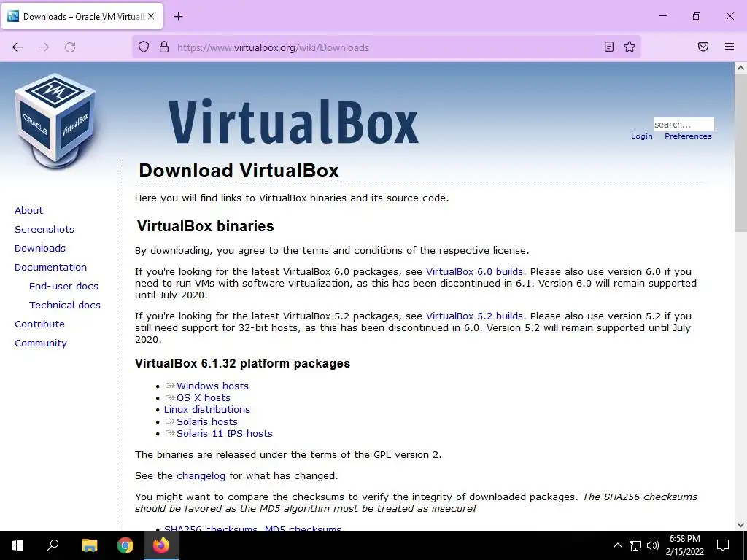Click the page scrollbar down arrow
Screen dimensions: 747x560
tap(740, 525)
